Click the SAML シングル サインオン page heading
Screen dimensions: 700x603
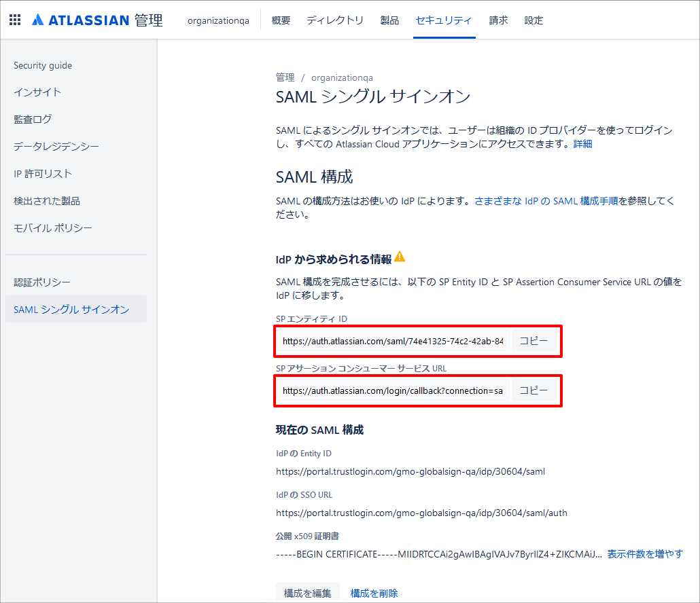coord(373,97)
